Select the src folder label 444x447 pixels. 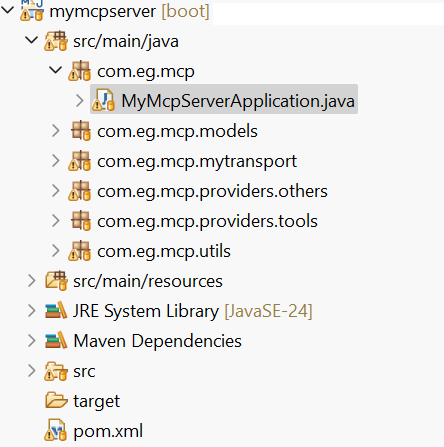point(84,371)
